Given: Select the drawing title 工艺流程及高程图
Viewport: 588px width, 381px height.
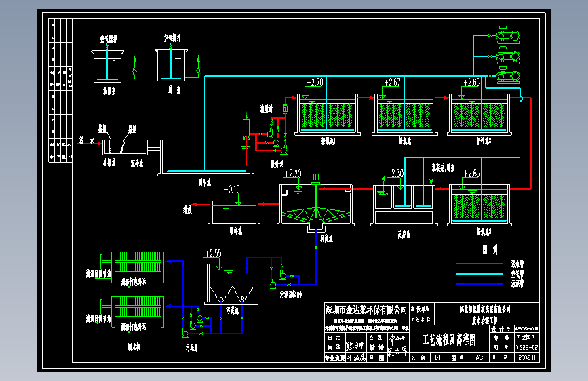Looking at the screenshot, I should [x=449, y=340].
